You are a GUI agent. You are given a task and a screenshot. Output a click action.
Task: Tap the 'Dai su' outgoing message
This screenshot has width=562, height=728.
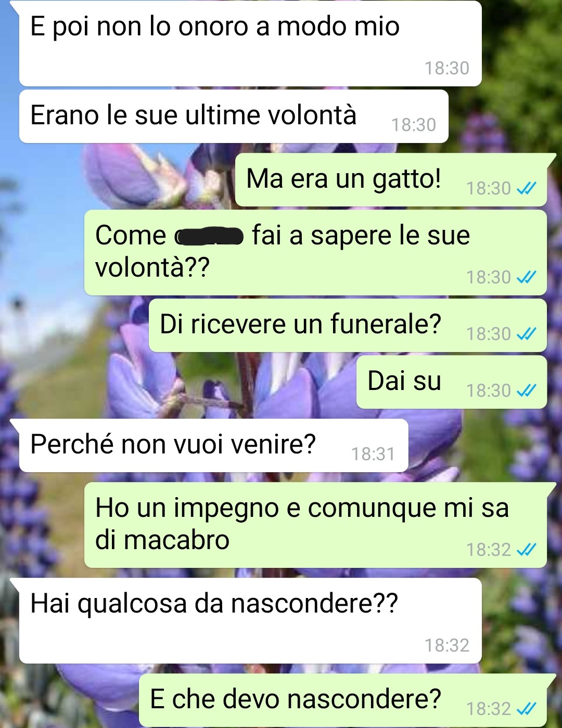coord(452,382)
